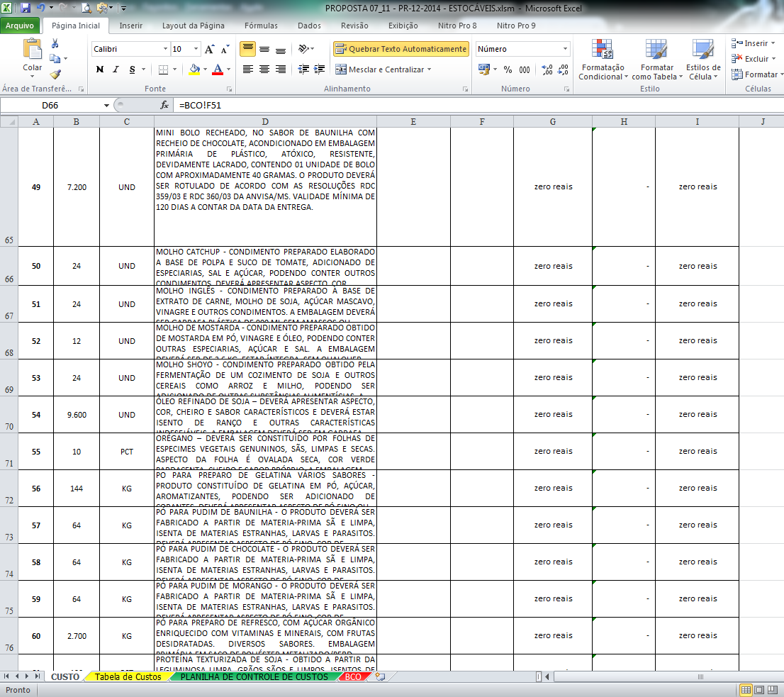Align cell text to the left
This screenshot has width=784, height=697.
click(x=247, y=69)
